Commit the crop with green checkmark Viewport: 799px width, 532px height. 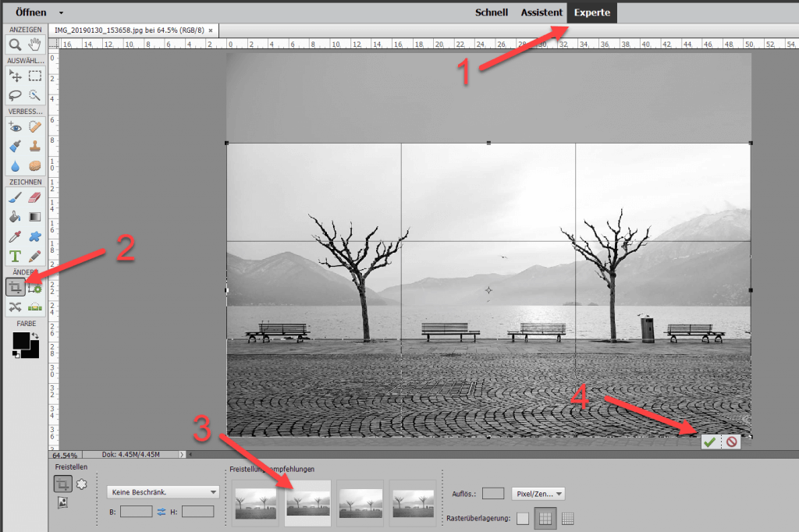pos(710,442)
